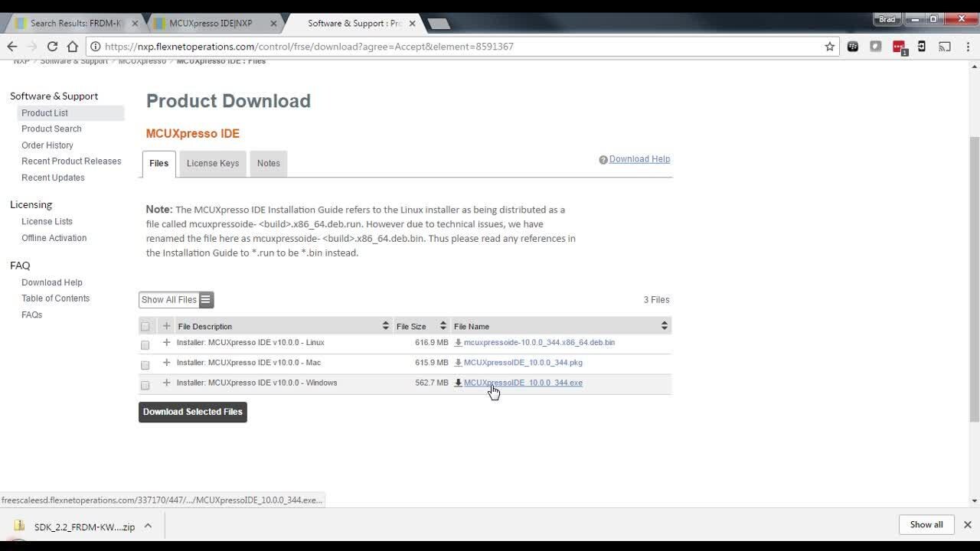Open SDK zip download item menu arrow
The image size is (980, 551).
(x=148, y=526)
